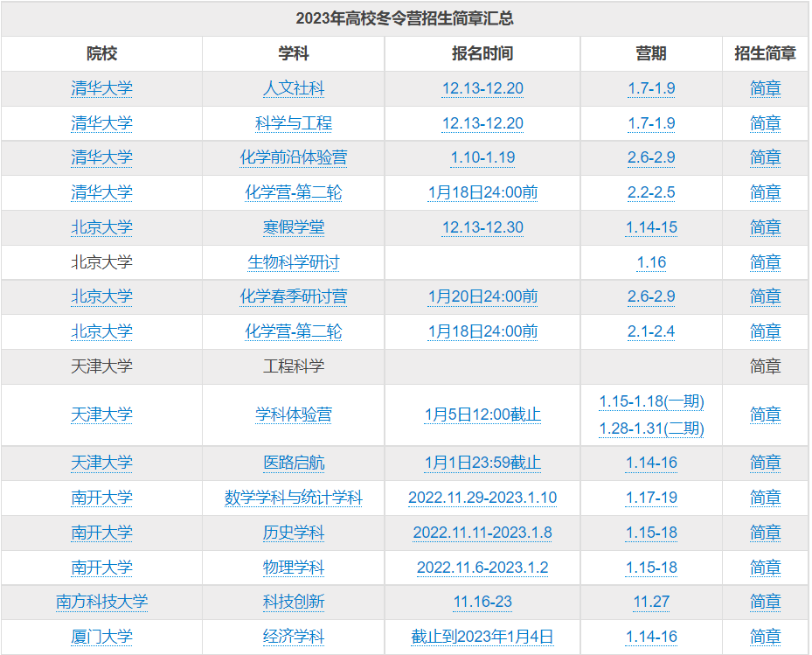
Task: Click 1.14-16 camp period in 经济学科 row
Action: [x=651, y=637]
